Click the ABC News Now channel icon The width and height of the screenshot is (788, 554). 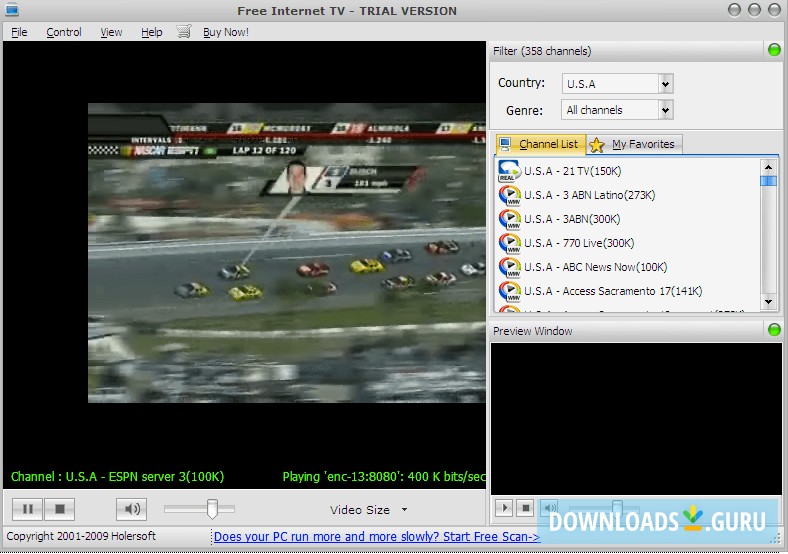(509, 267)
